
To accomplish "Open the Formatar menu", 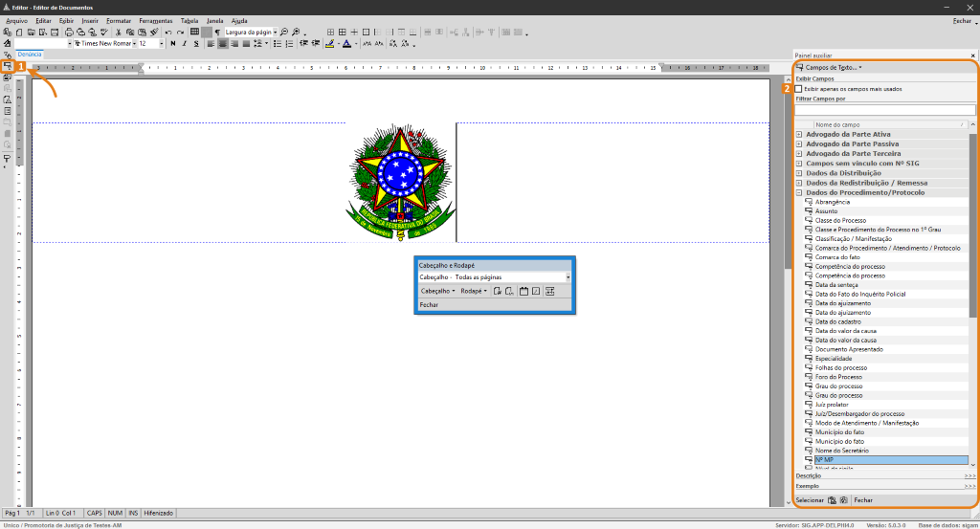I will pos(119,21).
